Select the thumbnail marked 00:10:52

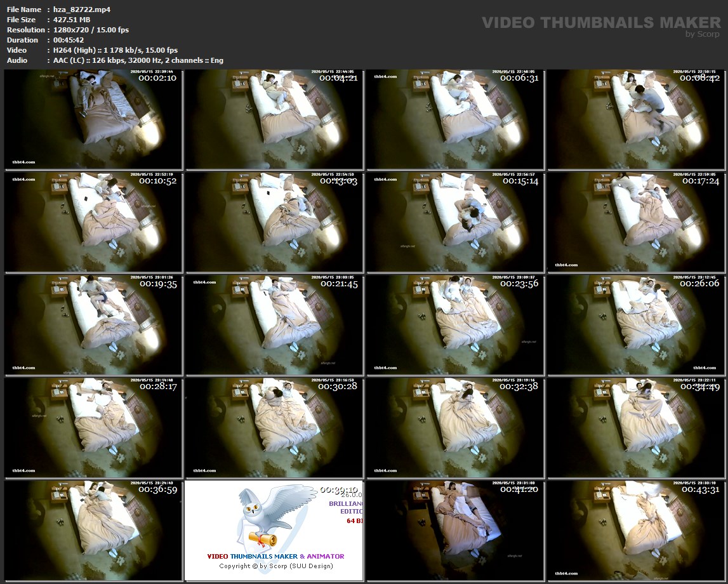point(93,222)
